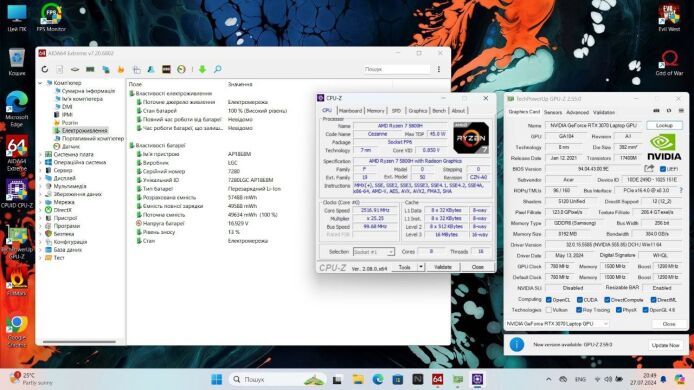Open the Socket #1 selection dropdown in CPU-Z
Screen dimensions: 694x390
[374, 251]
